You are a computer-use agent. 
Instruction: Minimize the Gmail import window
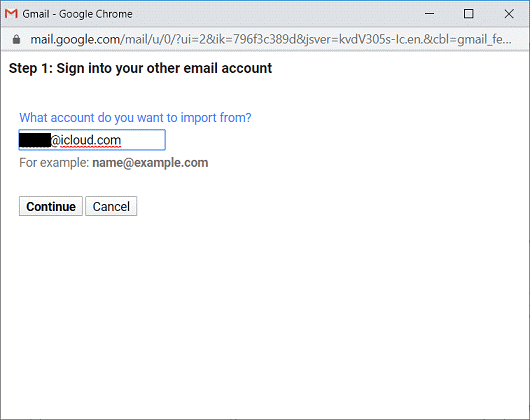click(x=429, y=14)
